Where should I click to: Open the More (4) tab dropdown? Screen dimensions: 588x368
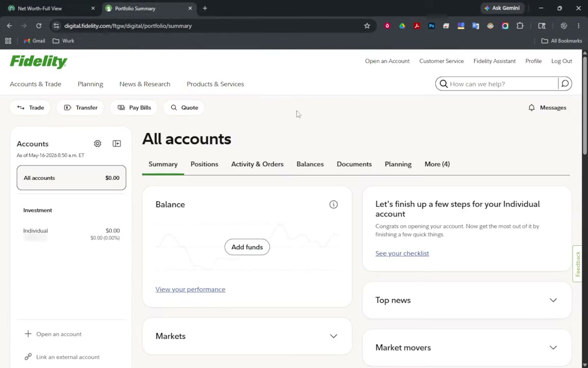tap(437, 164)
